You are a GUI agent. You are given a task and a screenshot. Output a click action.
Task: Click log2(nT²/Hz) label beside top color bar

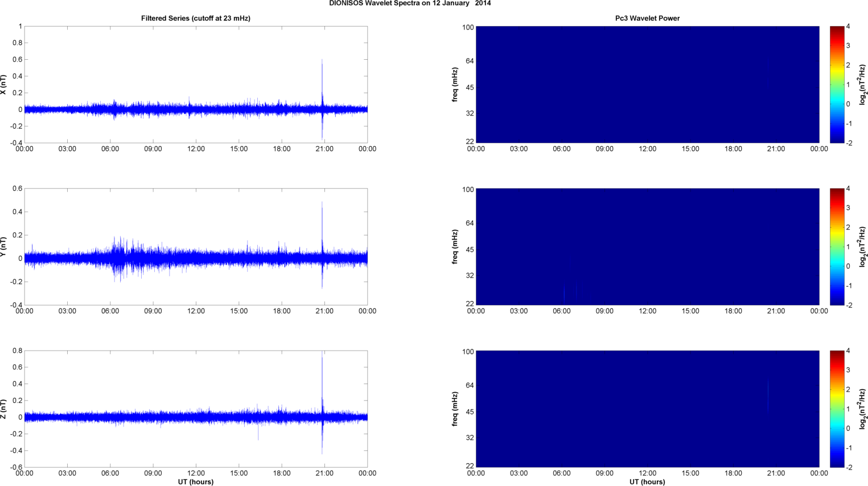863,85
